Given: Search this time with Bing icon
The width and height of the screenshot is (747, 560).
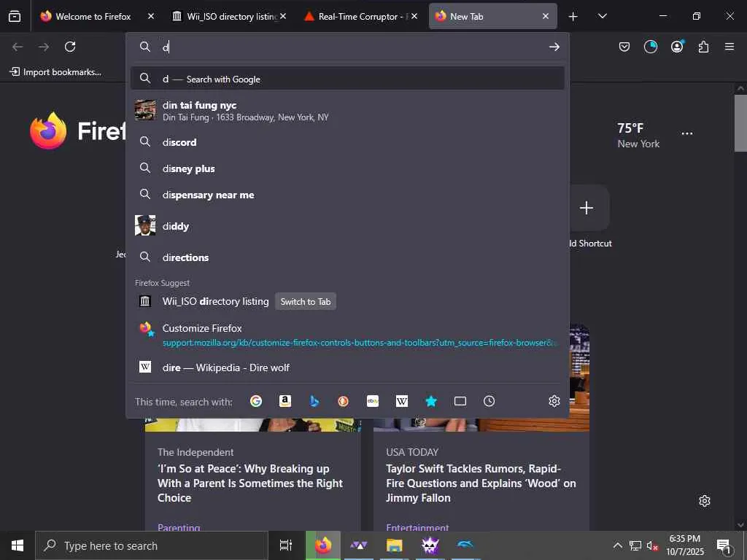Looking at the screenshot, I should (314, 402).
